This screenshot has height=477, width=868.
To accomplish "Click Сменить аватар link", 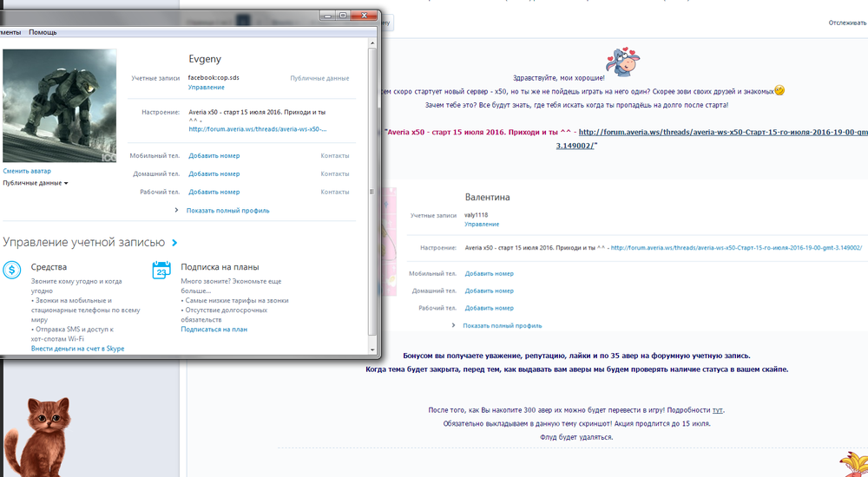I will coord(27,171).
